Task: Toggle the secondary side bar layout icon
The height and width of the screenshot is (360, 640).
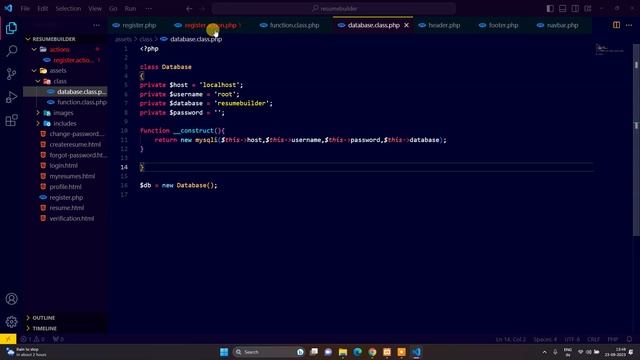Action: click(575, 8)
